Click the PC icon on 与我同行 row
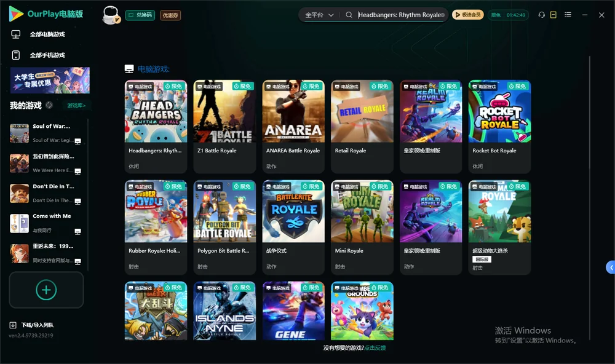 [77, 231]
